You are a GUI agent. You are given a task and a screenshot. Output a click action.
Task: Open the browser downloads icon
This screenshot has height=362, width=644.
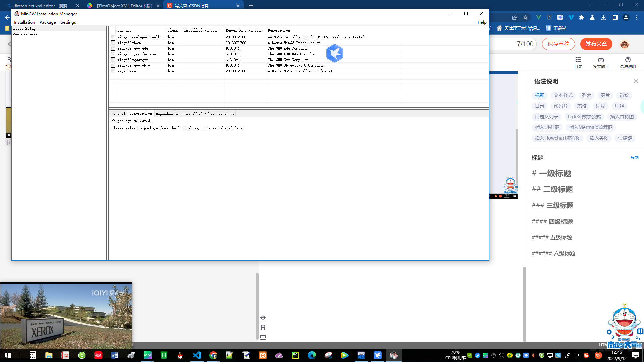[604, 18]
